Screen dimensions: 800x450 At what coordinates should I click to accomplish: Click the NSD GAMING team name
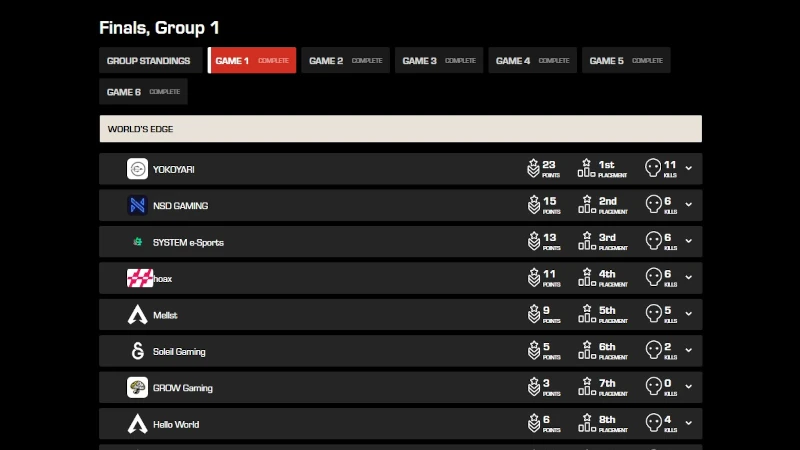tap(180, 206)
